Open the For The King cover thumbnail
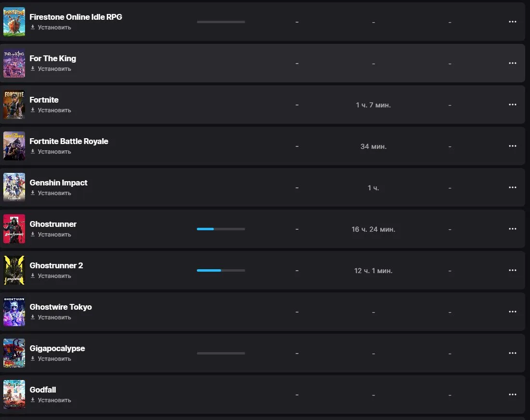 14,63
